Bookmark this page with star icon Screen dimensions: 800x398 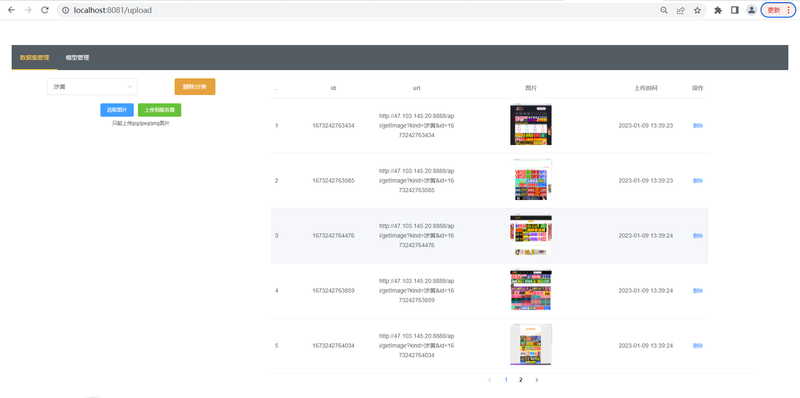[697, 10]
